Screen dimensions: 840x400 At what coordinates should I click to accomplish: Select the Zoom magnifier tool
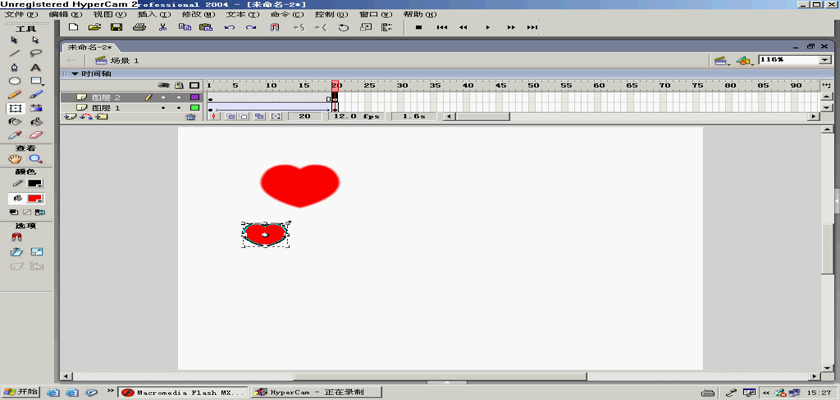coord(35,159)
